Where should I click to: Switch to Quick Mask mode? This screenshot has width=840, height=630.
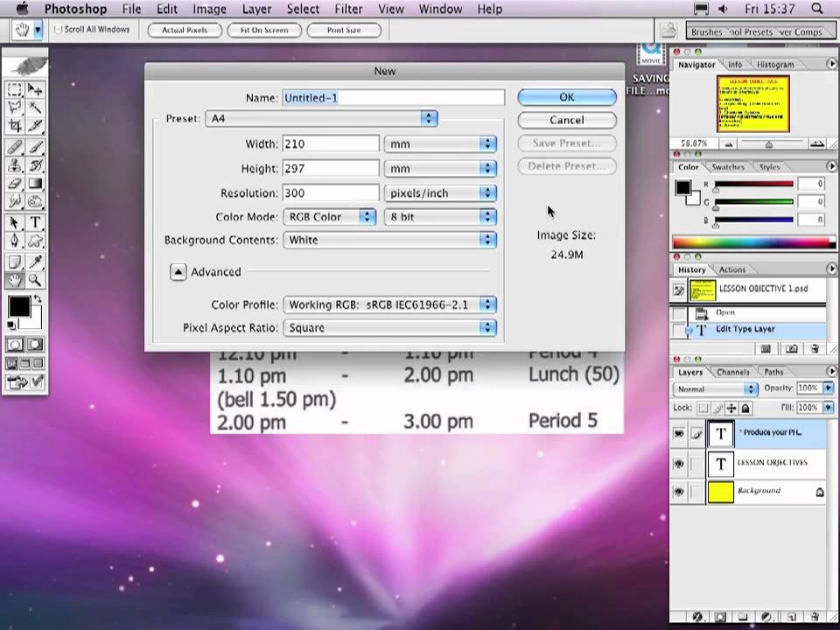pos(35,345)
